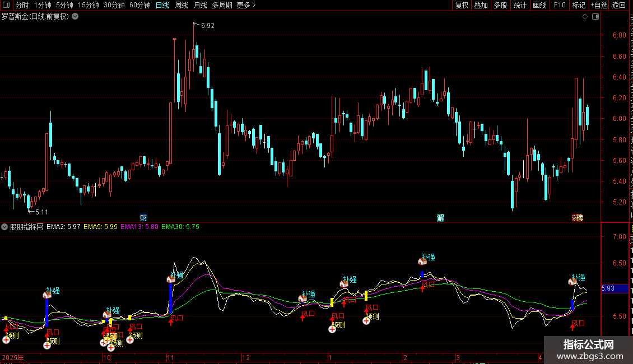This screenshot has width=633, height=364.
Task: Click the panel layout icon at top-left
Action: 6,5
